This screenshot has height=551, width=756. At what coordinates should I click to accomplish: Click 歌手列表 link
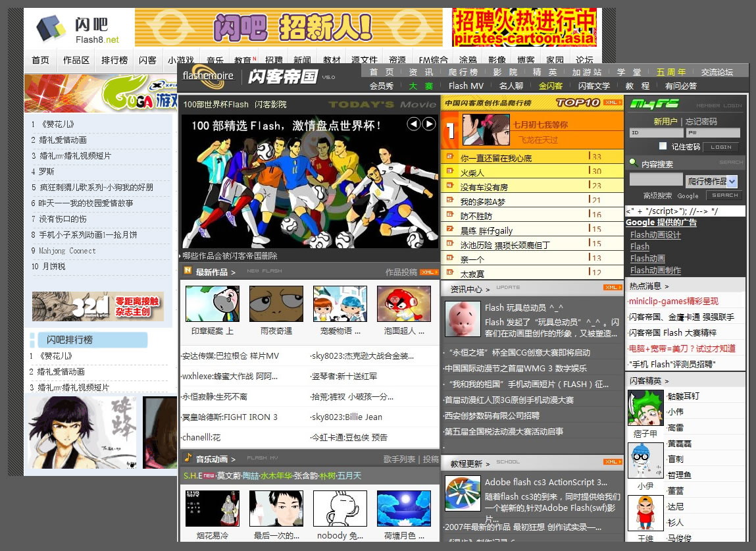(x=399, y=459)
